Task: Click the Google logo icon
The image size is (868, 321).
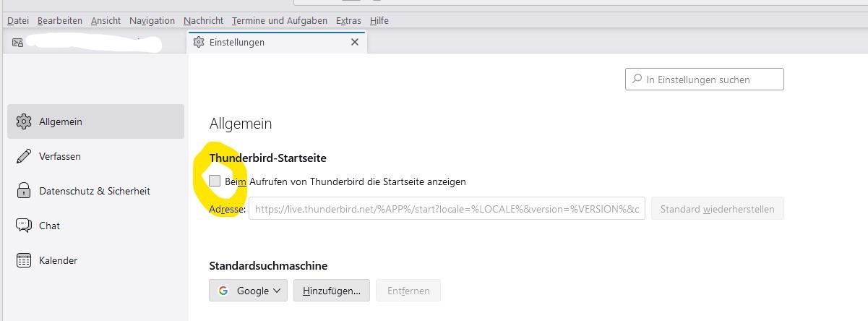Action: [x=223, y=291]
